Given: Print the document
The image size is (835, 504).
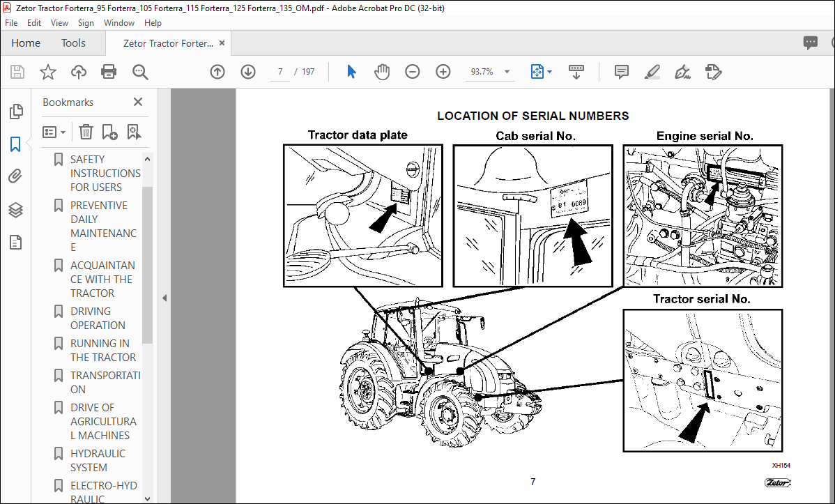Looking at the screenshot, I should [109, 72].
